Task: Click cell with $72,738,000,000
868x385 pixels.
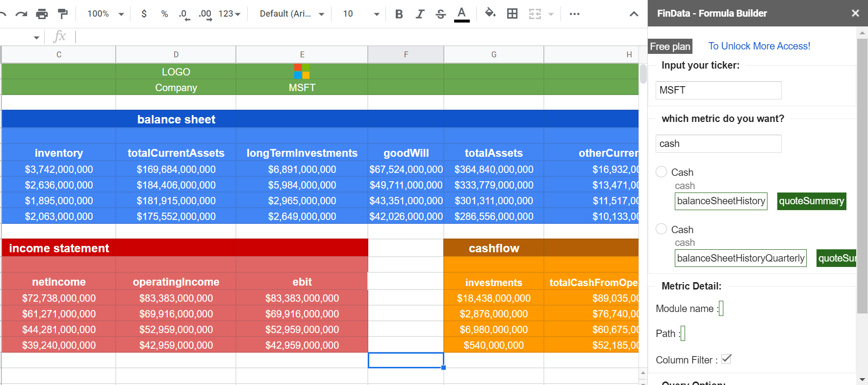Action: click(x=59, y=298)
